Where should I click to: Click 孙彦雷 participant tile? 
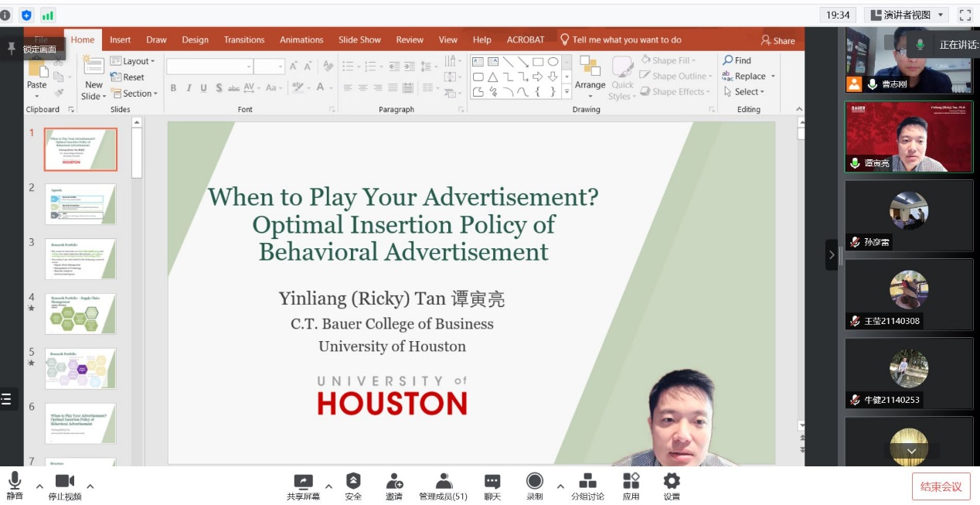[x=909, y=216]
